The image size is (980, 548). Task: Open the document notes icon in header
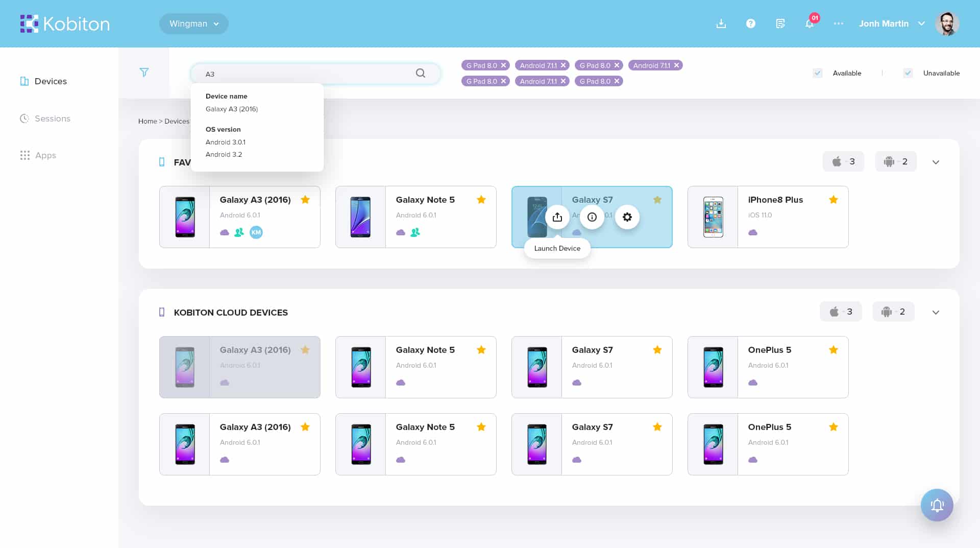pyautogui.click(x=780, y=23)
